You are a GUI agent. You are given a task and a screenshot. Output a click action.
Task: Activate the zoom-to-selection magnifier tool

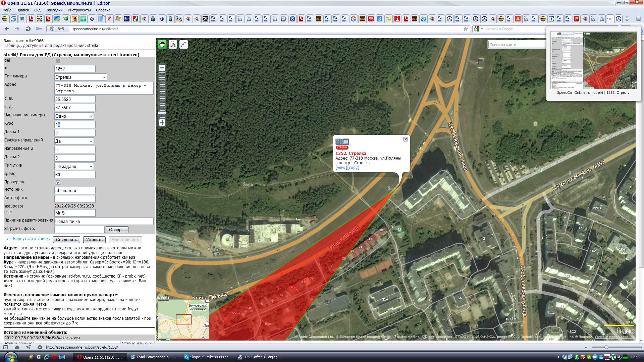pos(173,45)
